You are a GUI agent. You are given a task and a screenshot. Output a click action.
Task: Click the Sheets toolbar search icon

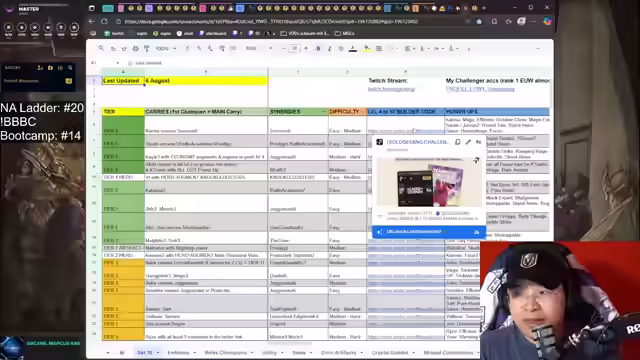click(x=101, y=48)
